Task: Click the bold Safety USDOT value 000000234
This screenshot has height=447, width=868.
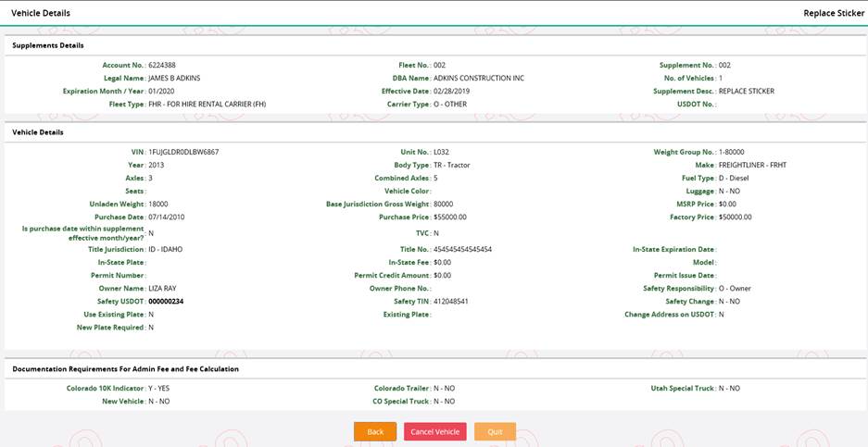Action: (166, 302)
